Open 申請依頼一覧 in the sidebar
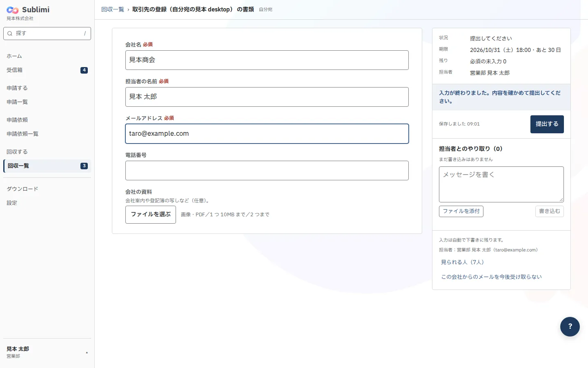The image size is (588, 368). (47, 134)
